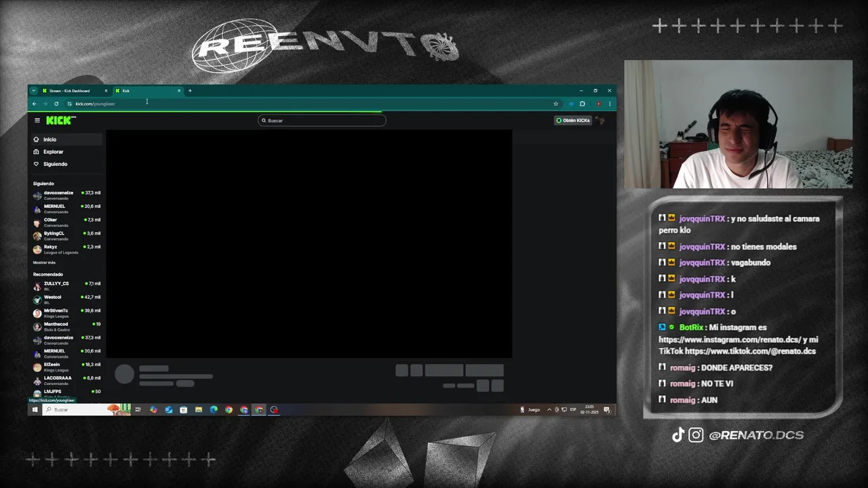Go to Inicio in Kick sidebar
The width and height of the screenshot is (868, 488).
66,140
